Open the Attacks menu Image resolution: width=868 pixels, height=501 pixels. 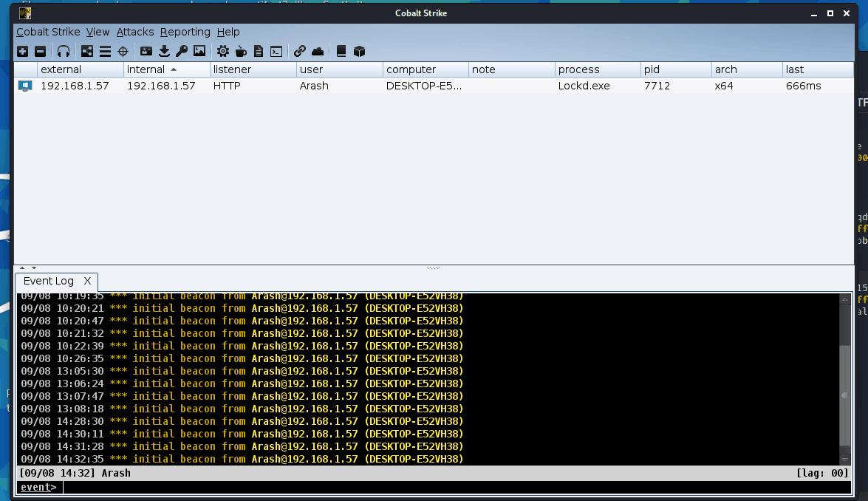pyautogui.click(x=135, y=32)
